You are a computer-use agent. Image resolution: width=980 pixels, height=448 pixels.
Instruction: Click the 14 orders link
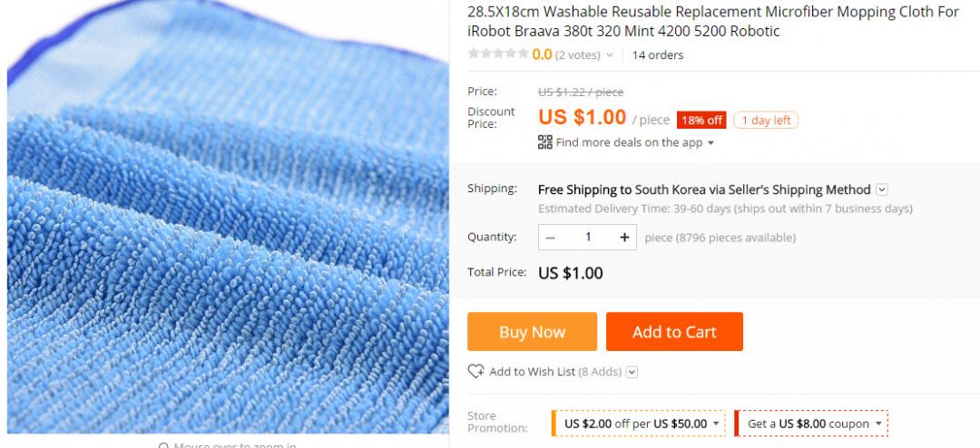coord(658,55)
